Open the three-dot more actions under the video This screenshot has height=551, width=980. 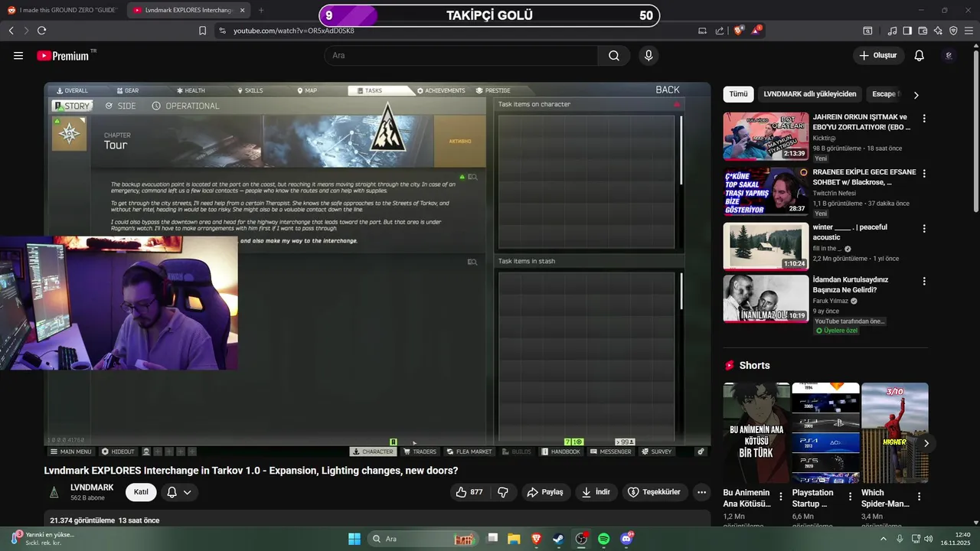[701, 492]
